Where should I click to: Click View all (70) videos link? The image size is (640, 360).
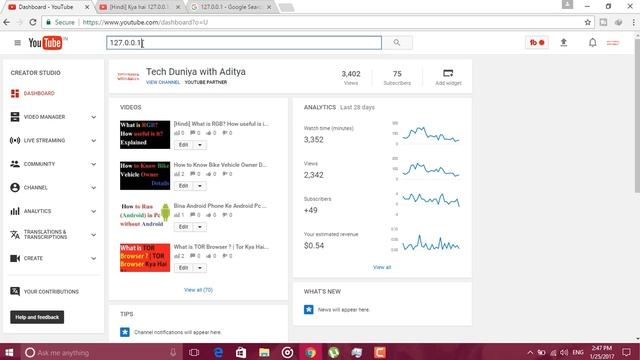pyautogui.click(x=198, y=290)
